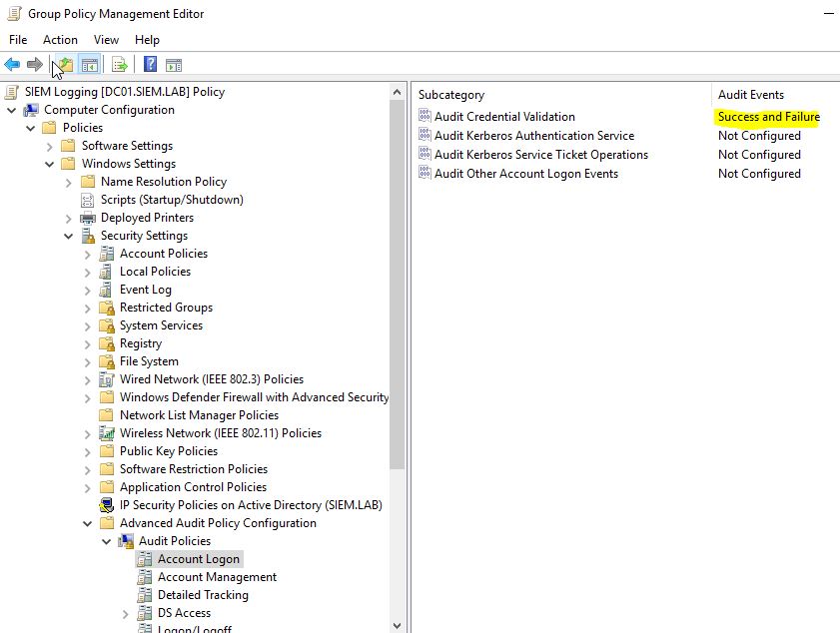Open Help via blue question mark icon
840x633 pixels.
(x=150, y=65)
